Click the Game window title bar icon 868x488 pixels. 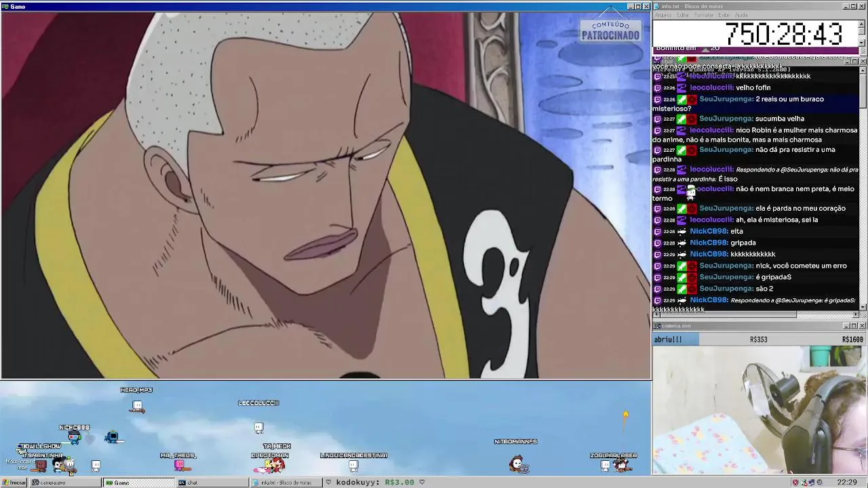point(5,6)
